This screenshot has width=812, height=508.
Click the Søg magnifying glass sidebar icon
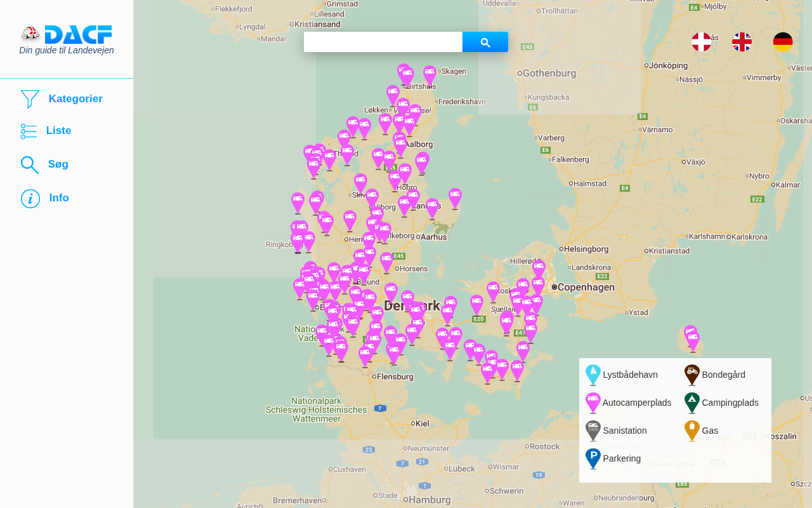click(x=30, y=165)
